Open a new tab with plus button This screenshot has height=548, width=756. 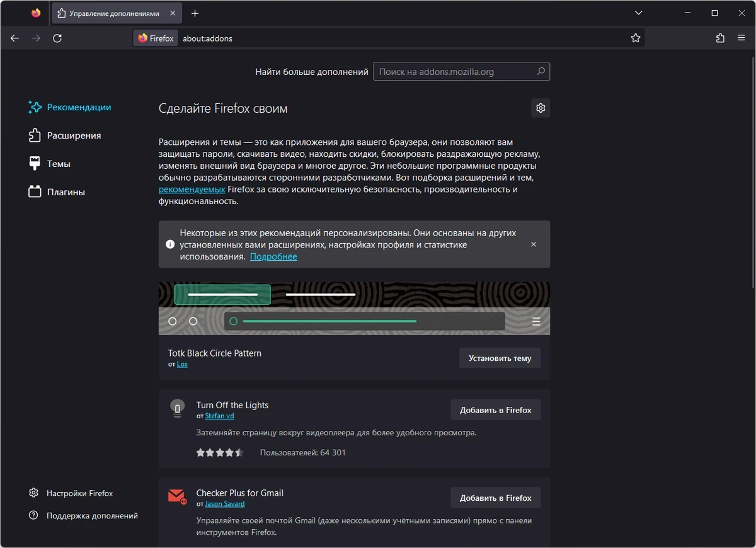pyautogui.click(x=195, y=13)
